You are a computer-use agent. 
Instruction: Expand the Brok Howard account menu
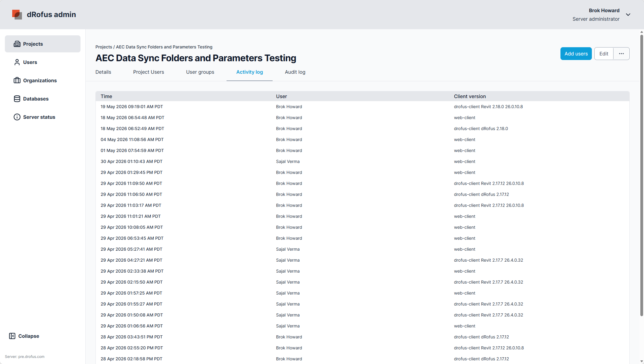click(x=628, y=15)
